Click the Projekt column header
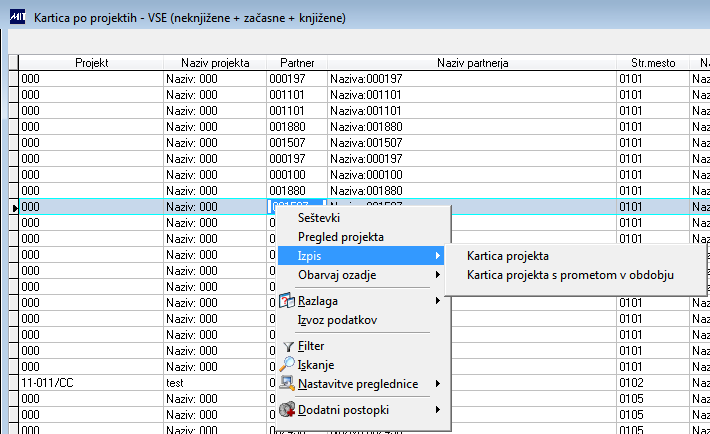Viewport: 710px width, 434px height. point(91,63)
